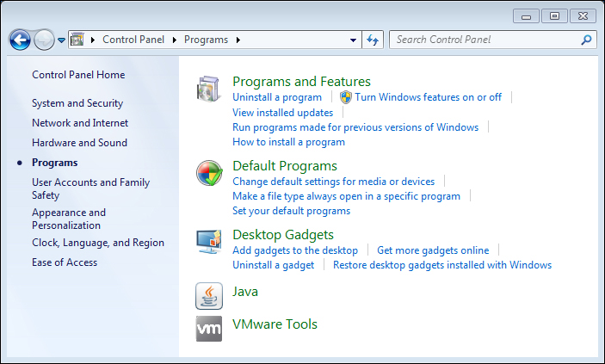Screen dimensions: 605x364
Task: Click the blue Back arrow button
Action: pos(20,40)
